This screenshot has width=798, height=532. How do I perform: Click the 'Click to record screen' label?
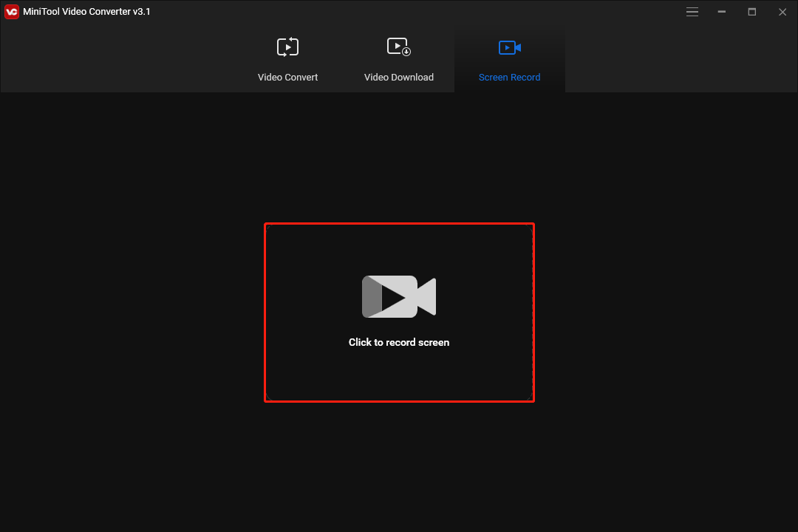coord(399,341)
